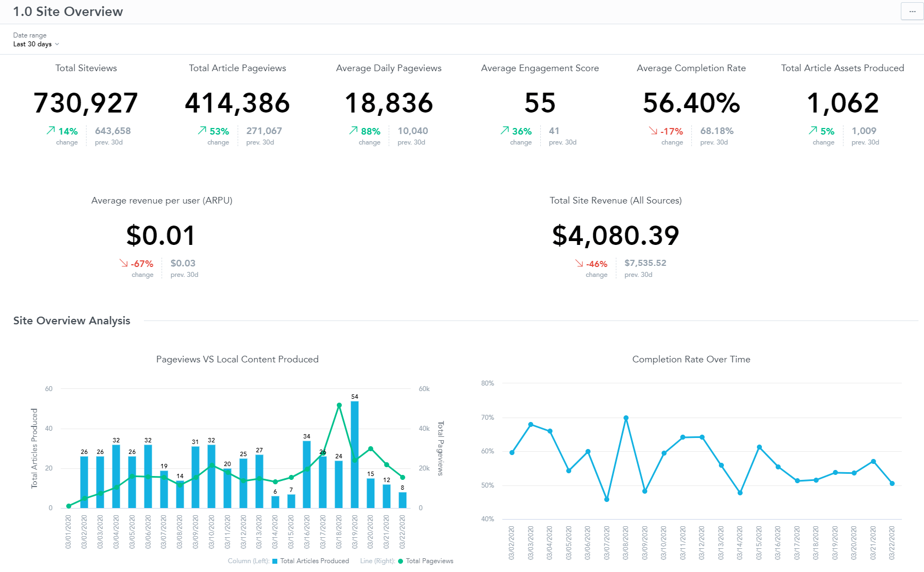Click the 70% peak point on Completion Rate chart
This screenshot has width=924, height=572.
tap(625, 418)
